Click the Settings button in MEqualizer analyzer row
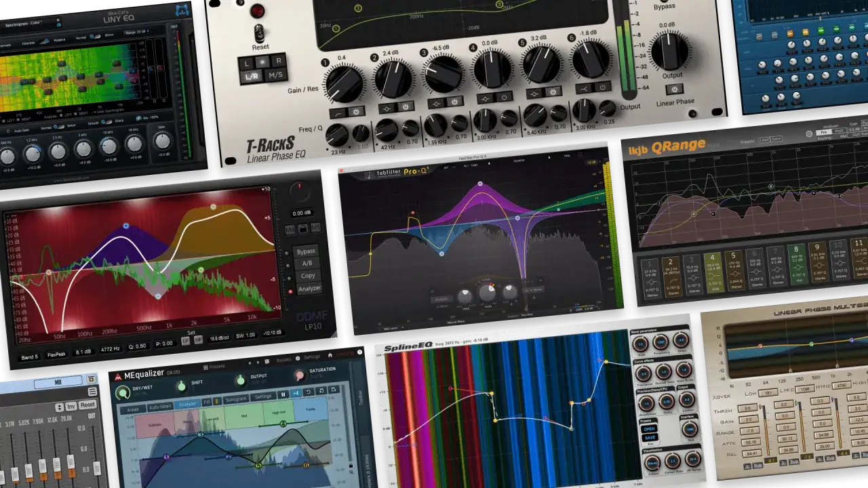The image size is (868, 488). [263, 396]
